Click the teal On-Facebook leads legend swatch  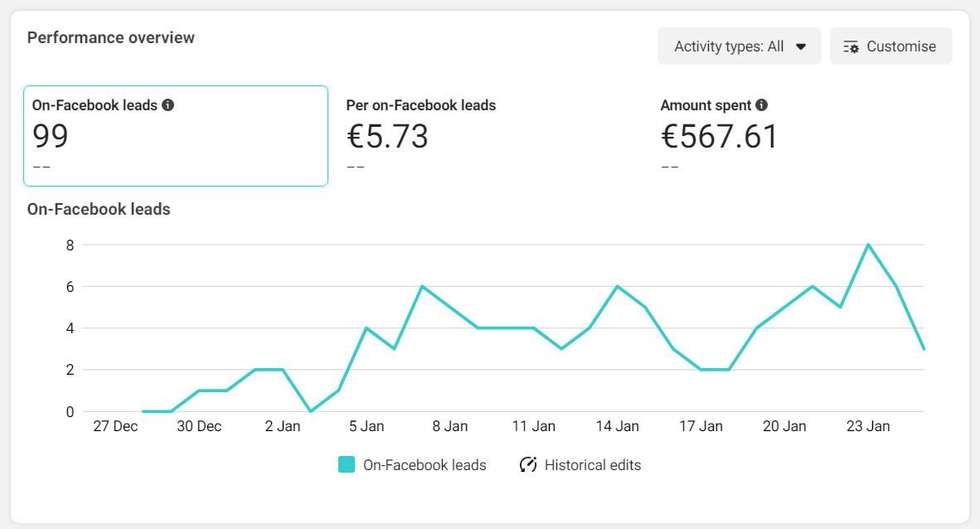click(347, 465)
